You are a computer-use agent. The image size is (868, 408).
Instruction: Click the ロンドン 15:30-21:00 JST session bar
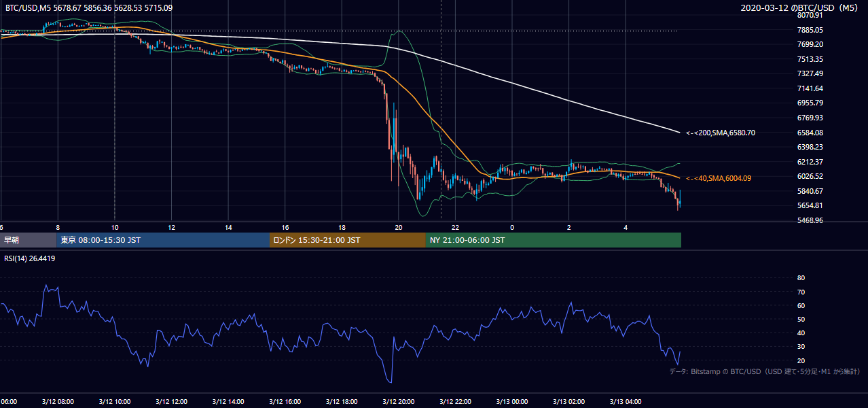point(348,240)
